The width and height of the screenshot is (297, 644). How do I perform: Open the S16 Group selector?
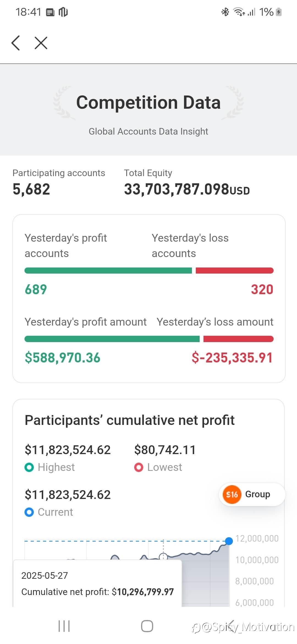tap(252, 494)
